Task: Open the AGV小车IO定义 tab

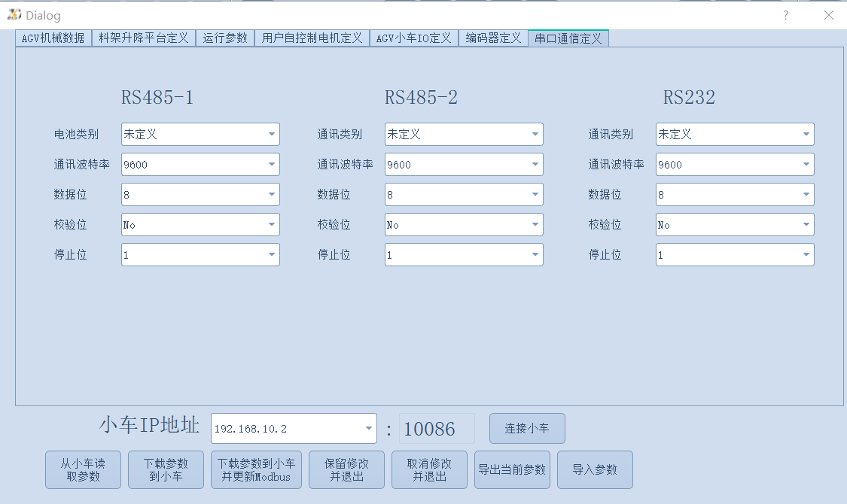Action: (x=414, y=38)
